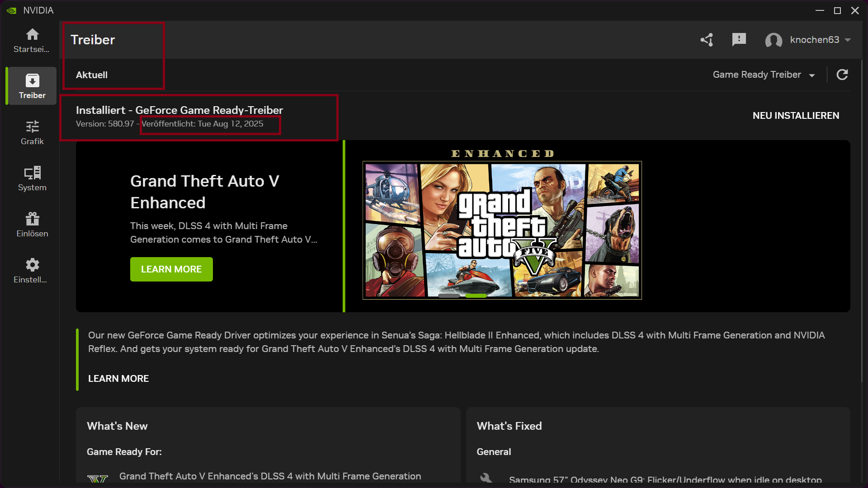Click 'Game Ready For:' subheading
The height and width of the screenshot is (488, 868).
coord(124,452)
